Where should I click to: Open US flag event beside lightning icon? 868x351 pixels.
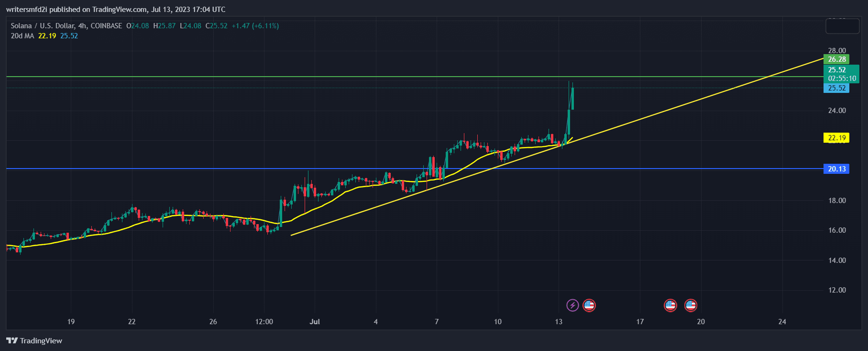click(x=589, y=305)
